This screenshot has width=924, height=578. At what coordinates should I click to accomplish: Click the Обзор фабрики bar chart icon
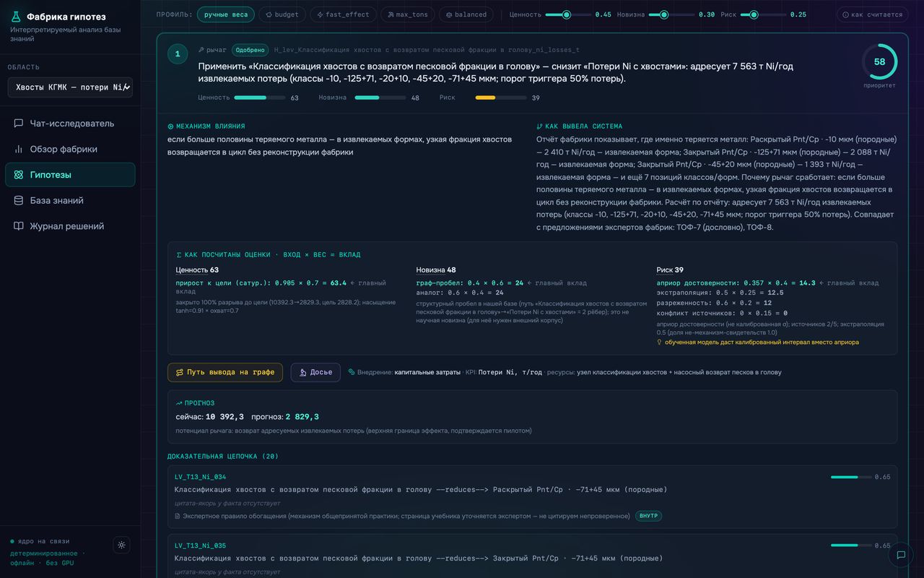point(19,149)
